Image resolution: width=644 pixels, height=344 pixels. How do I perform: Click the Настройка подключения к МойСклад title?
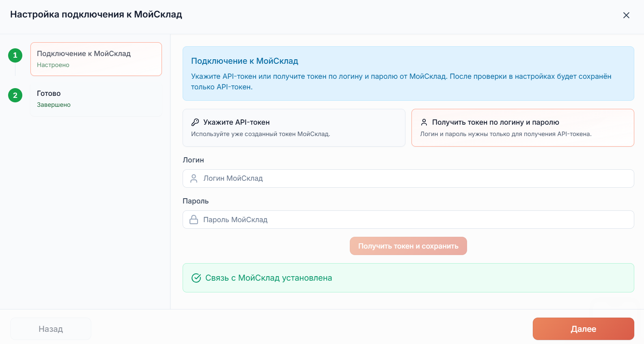tap(96, 14)
